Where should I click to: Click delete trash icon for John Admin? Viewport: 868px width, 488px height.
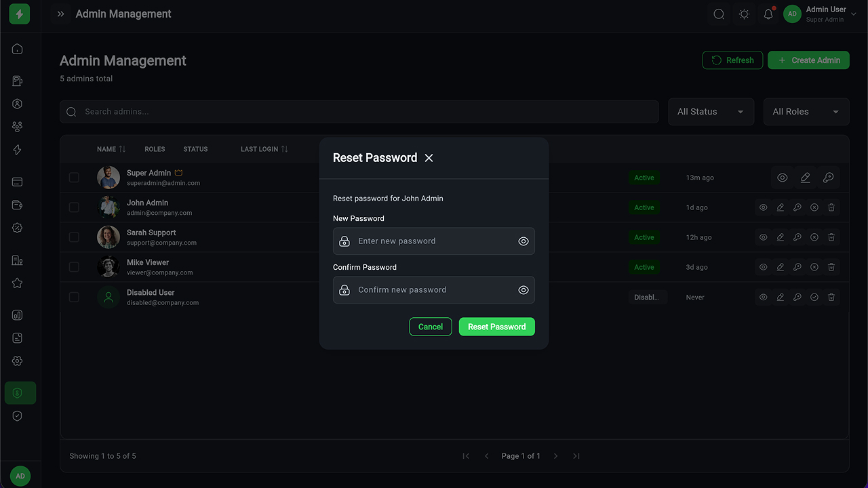pos(831,207)
